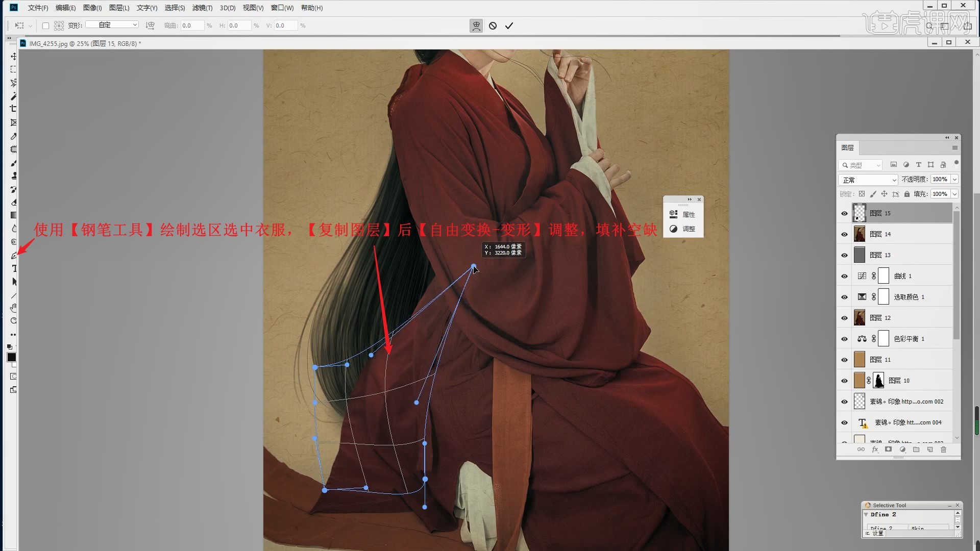Toggle visibility of 曲线 1 layer
This screenshot has width=980, height=551.
tap(844, 276)
